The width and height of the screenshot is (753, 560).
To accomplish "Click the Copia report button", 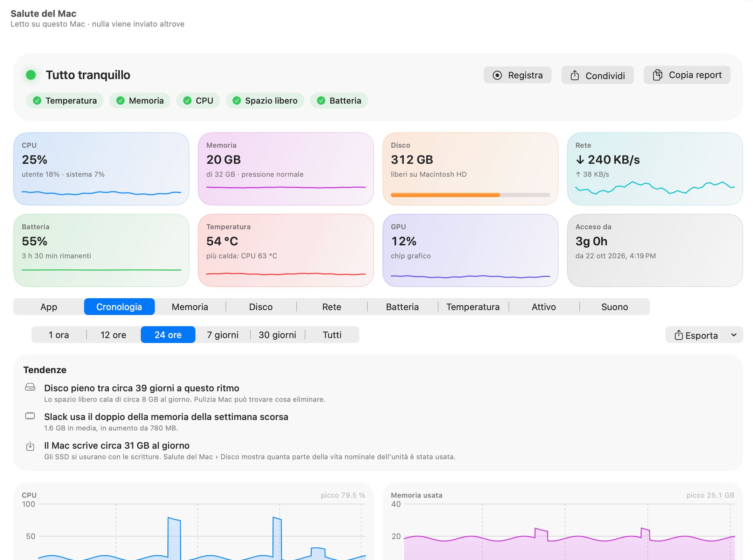I will click(x=687, y=75).
